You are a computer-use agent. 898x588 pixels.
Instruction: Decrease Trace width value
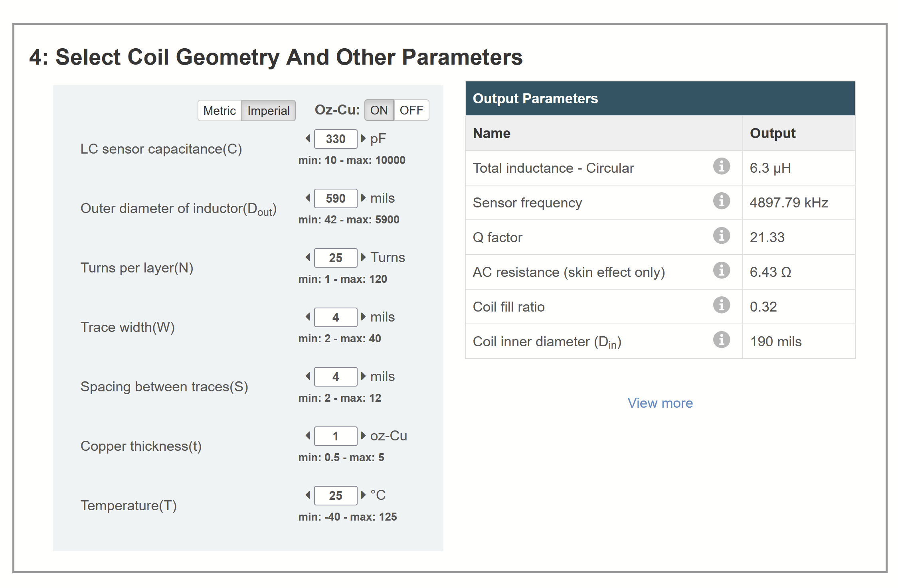308,317
